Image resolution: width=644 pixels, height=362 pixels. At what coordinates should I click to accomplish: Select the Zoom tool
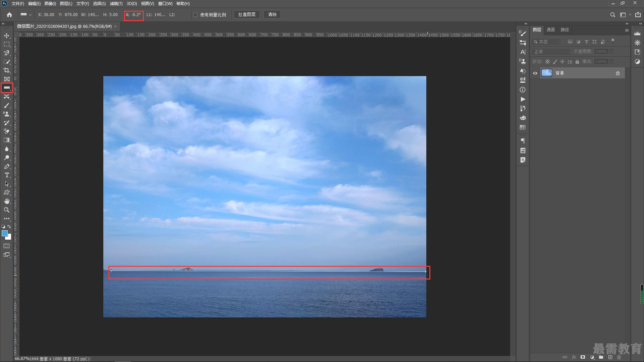click(x=7, y=210)
